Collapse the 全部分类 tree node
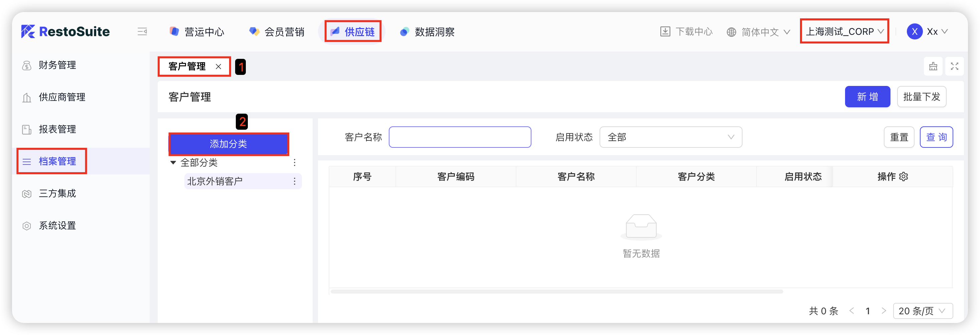 [x=173, y=162]
